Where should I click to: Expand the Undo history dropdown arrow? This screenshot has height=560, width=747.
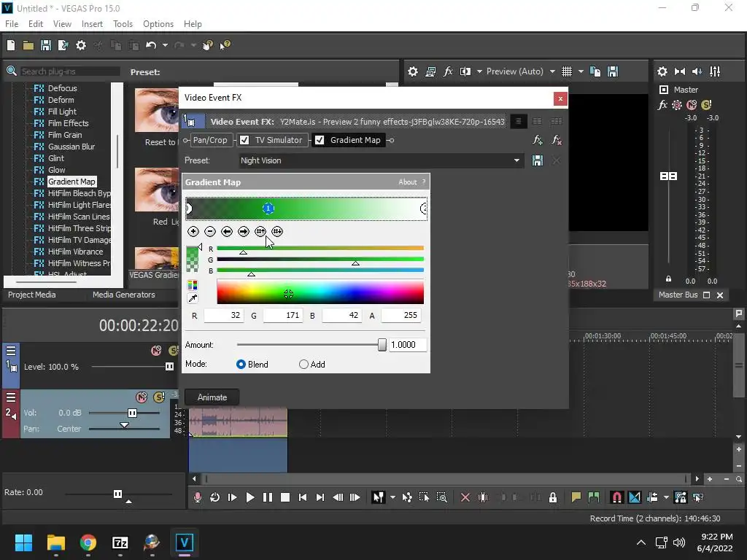165,45
